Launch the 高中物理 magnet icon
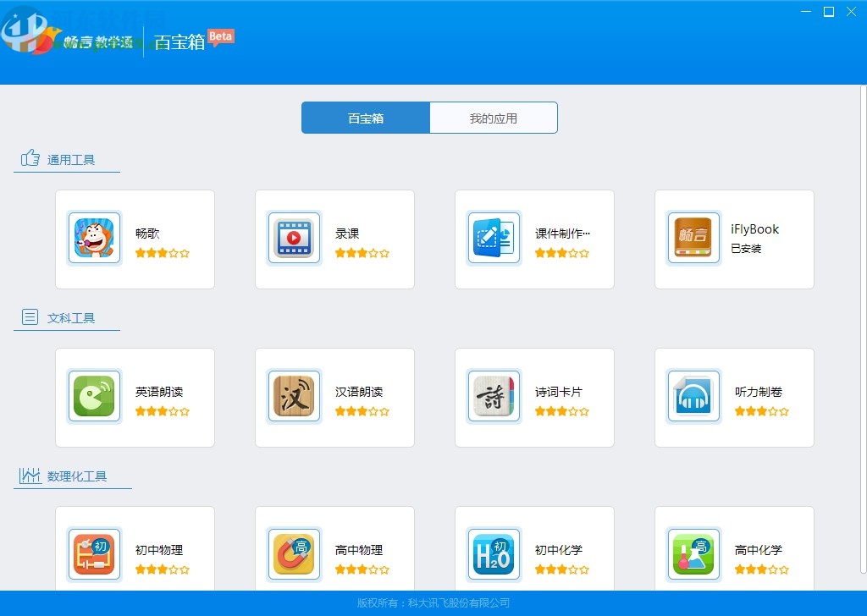This screenshot has width=867, height=616. click(294, 554)
